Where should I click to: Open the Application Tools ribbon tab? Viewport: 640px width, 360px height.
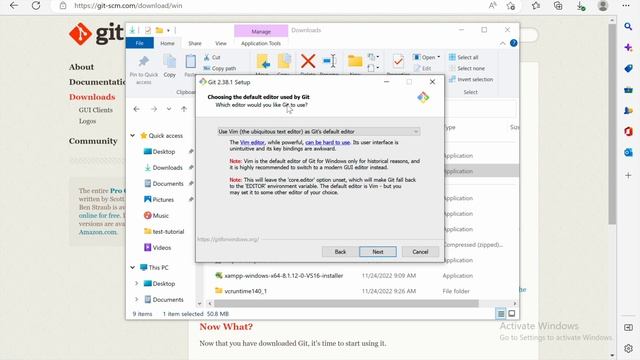coord(260,43)
